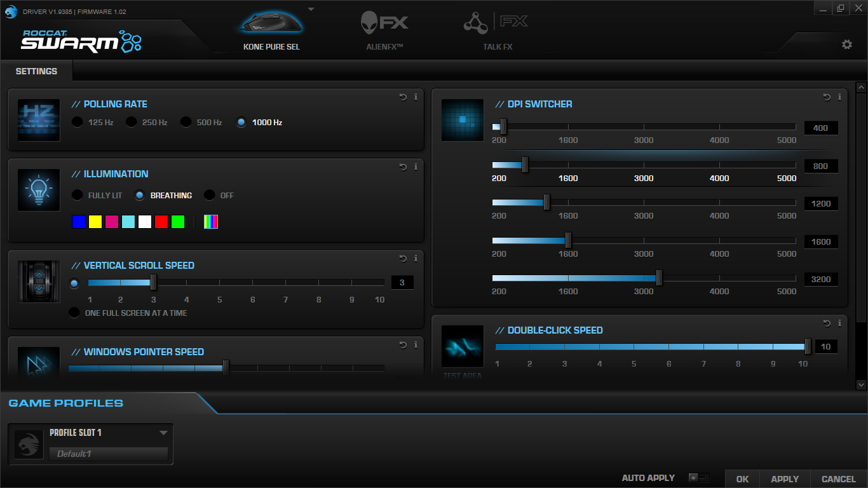Set illumination to Fully Lit
868x488 pixels.
click(77, 195)
